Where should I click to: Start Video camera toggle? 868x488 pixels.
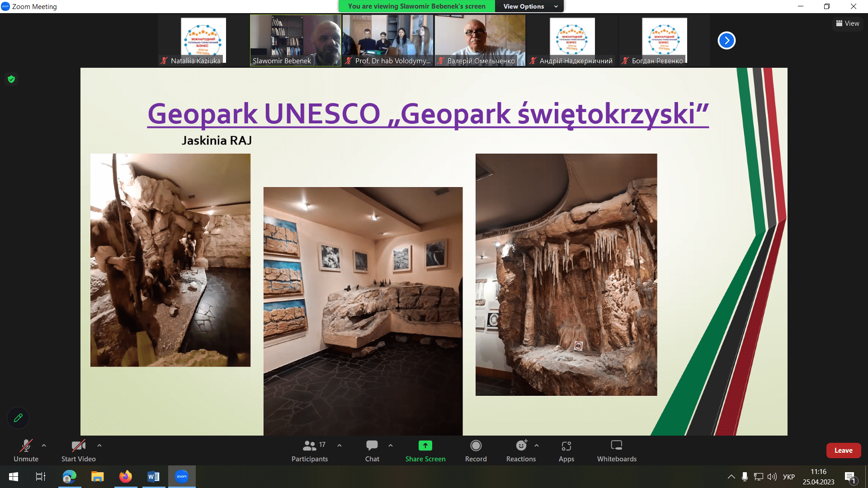[78, 446]
